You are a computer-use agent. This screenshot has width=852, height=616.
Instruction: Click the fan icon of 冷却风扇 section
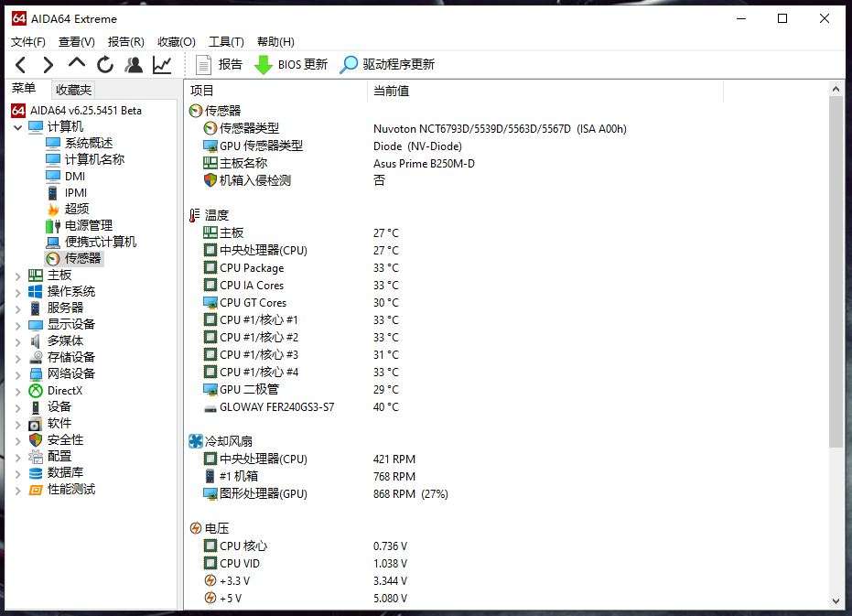(195, 441)
